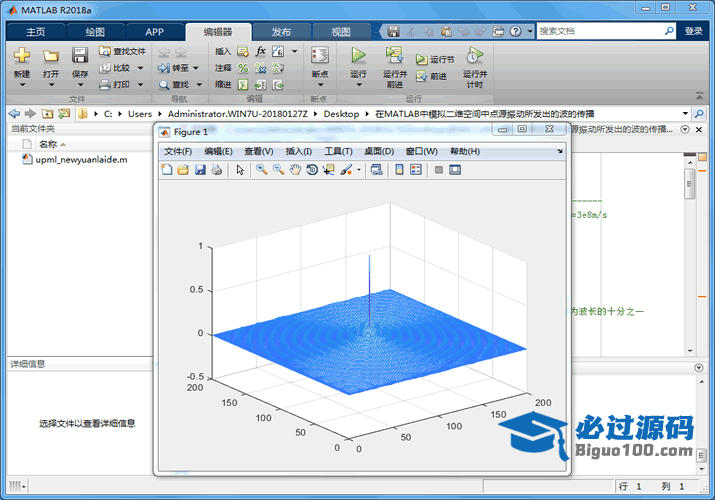This screenshot has height=500, width=715.
Task: Open the dropdown arrow beside 比较
Action: click(140, 68)
